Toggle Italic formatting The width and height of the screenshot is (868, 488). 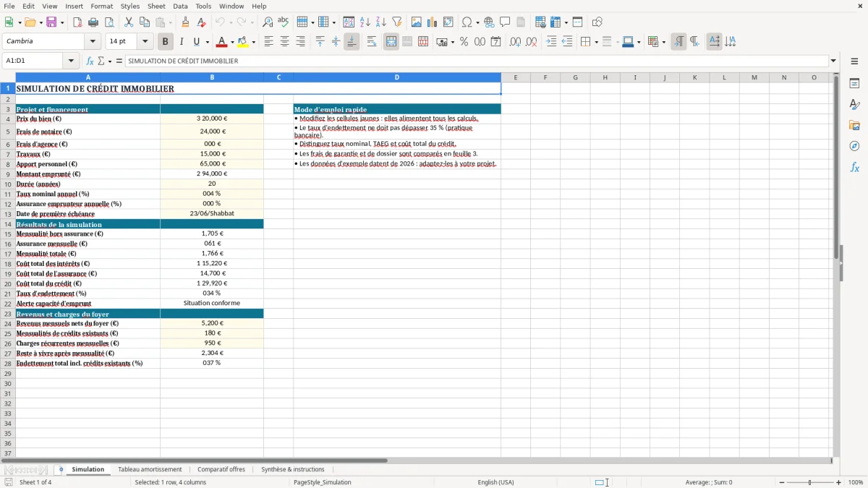tap(181, 42)
